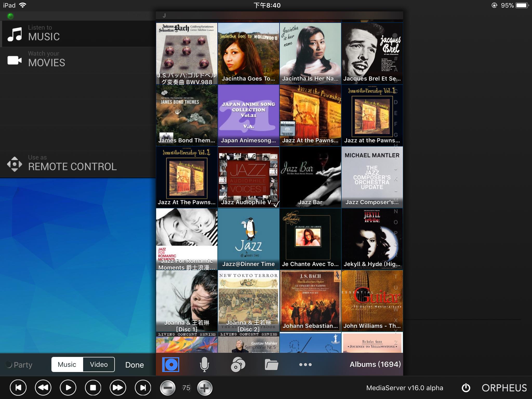The image size is (532, 399).
Task: Open Jacintha Is Her Name album
Action: (x=310, y=54)
